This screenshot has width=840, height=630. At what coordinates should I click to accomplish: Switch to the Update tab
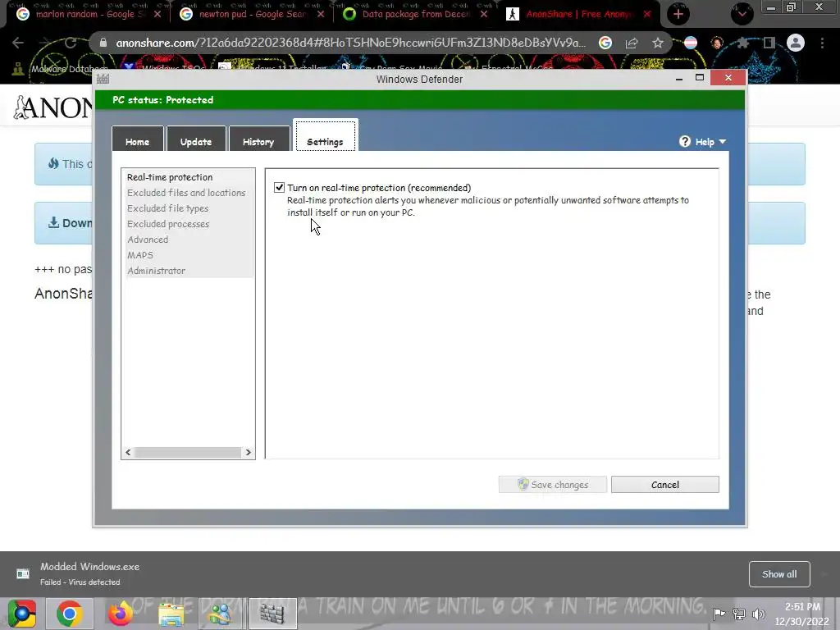pyautogui.click(x=196, y=141)
